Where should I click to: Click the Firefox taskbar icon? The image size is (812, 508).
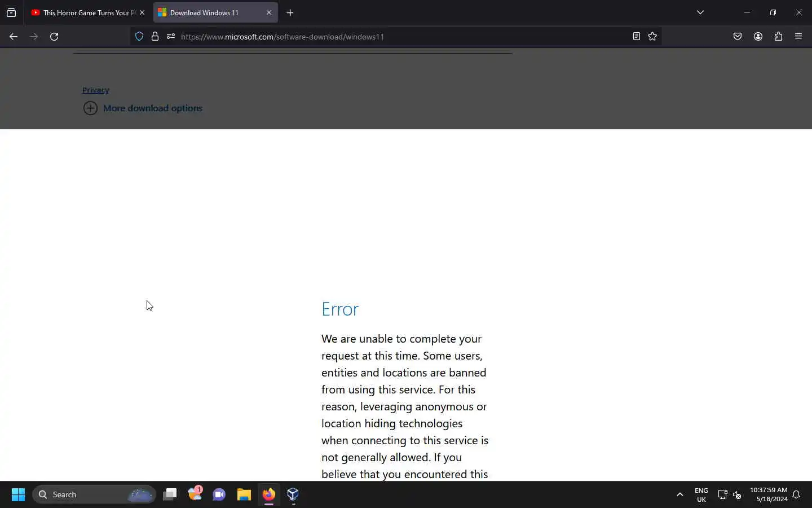point(268,494)
